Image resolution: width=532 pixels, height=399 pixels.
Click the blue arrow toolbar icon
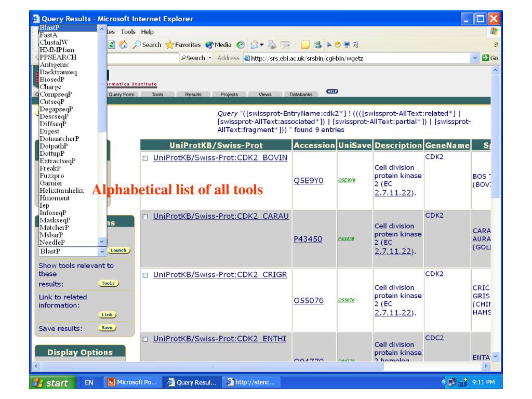pos(329,45)
